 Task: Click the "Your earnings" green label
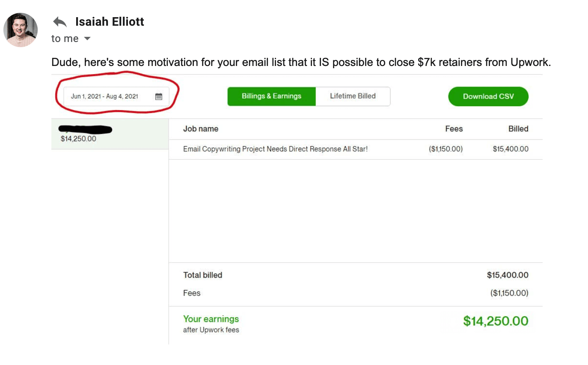click(211, 319)
